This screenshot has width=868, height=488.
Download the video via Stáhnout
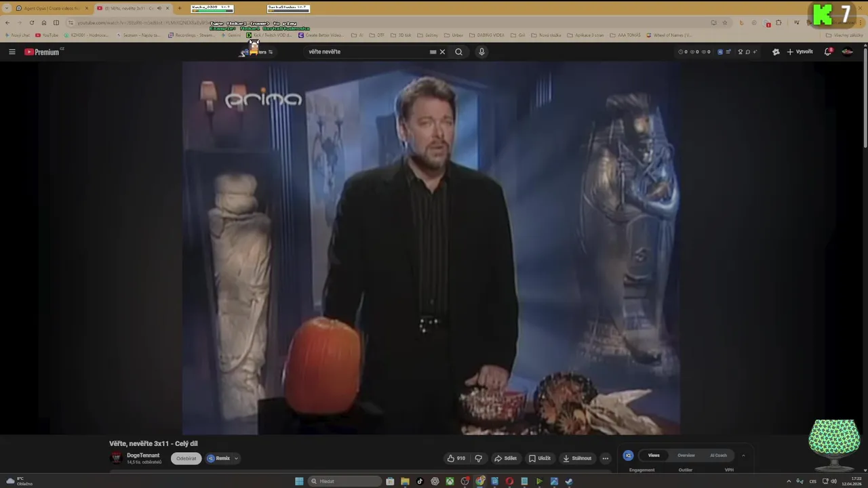click(x=577, y=458)
